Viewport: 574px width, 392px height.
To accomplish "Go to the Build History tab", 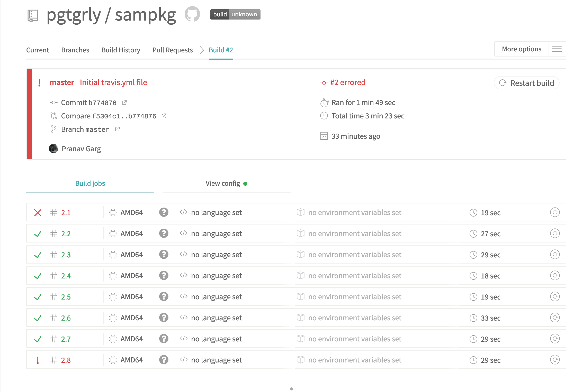I will click(x=121, y=50).
